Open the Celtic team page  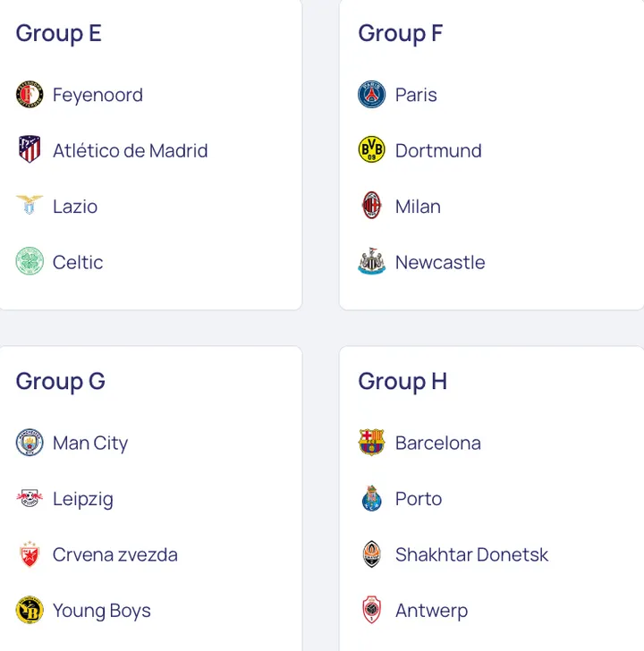(x=78, y=262)
